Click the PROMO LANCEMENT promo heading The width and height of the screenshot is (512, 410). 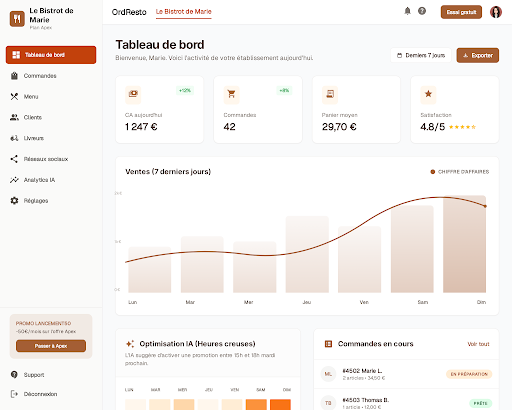click(43, 323)
